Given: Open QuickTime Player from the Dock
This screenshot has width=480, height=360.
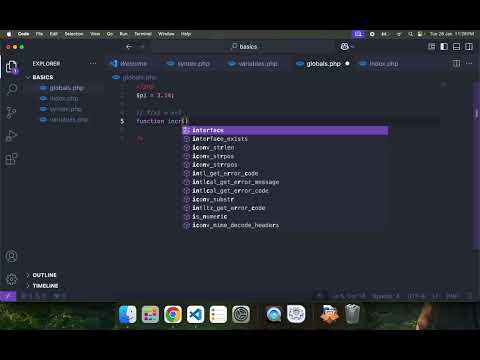Looking at the screenshot, I should (x=274, y=314).
